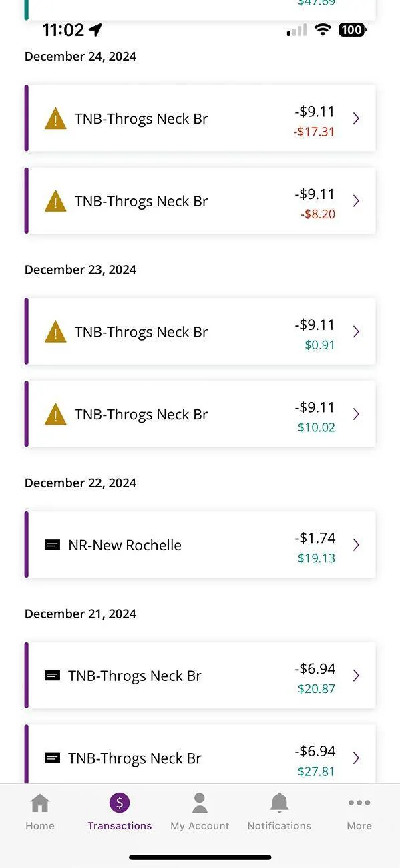Expand chevron for NR-New Rochelle transaction
400x868 pixels.
[x=356, y=545]
